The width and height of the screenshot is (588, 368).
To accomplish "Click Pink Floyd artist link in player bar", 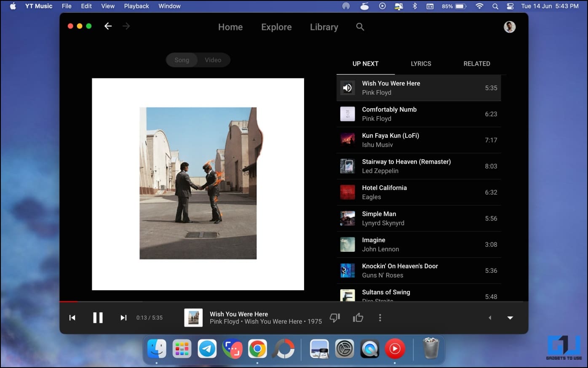I will (224, 321).
